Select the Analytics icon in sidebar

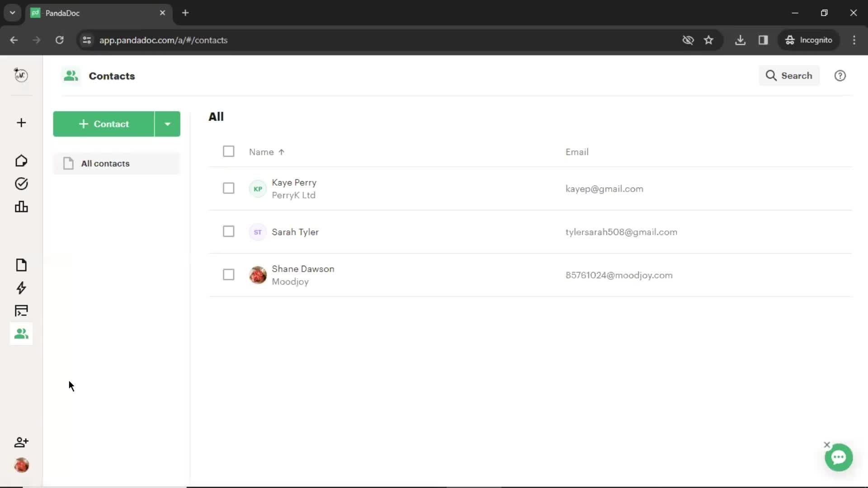click(21, 207)
